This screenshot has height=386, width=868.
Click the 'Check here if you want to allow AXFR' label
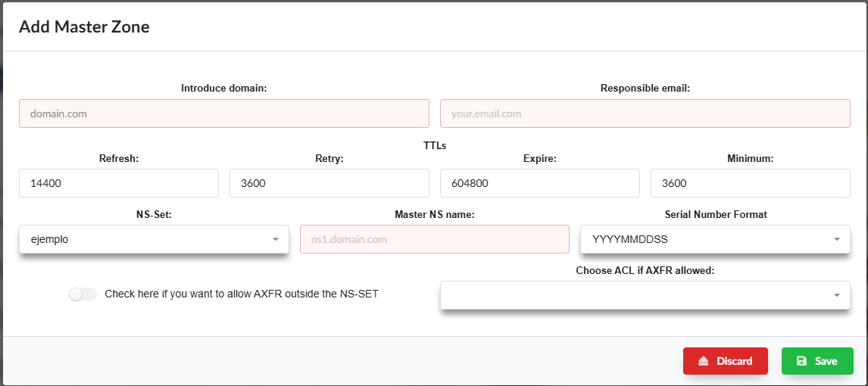[241, 294]
